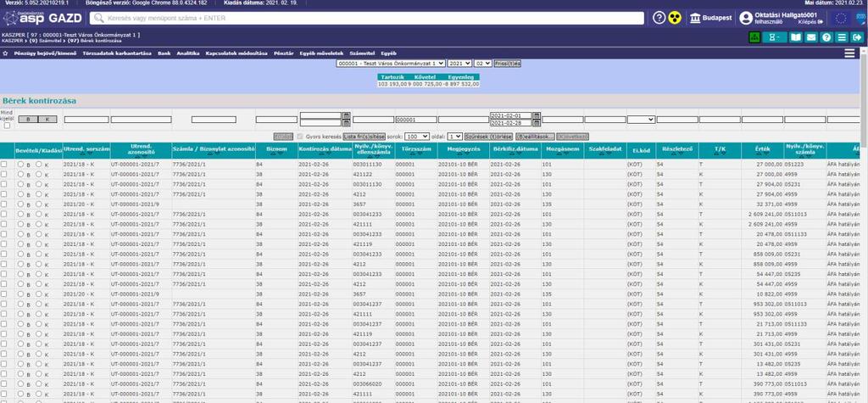Sort ascending by Törzsszám column

point(412,154)
